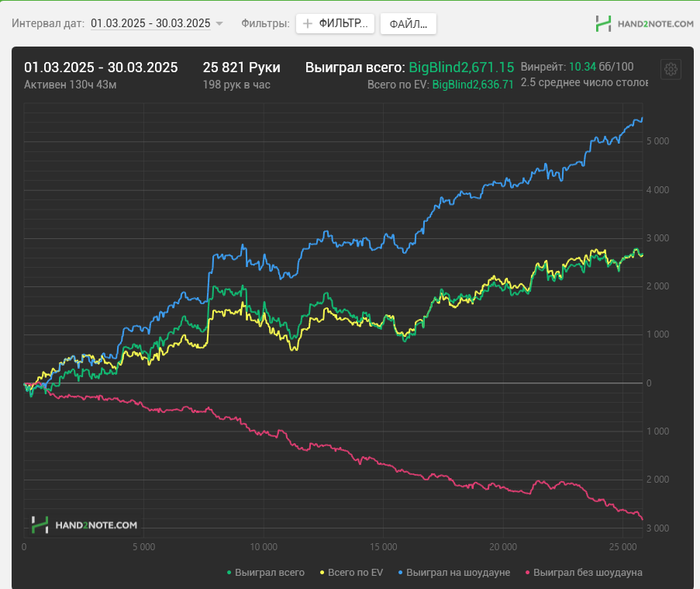Viewport: 700px width, 589px height.
Task: Click the ФИЛЬТР... add filter button
Action: coord(335,23)
